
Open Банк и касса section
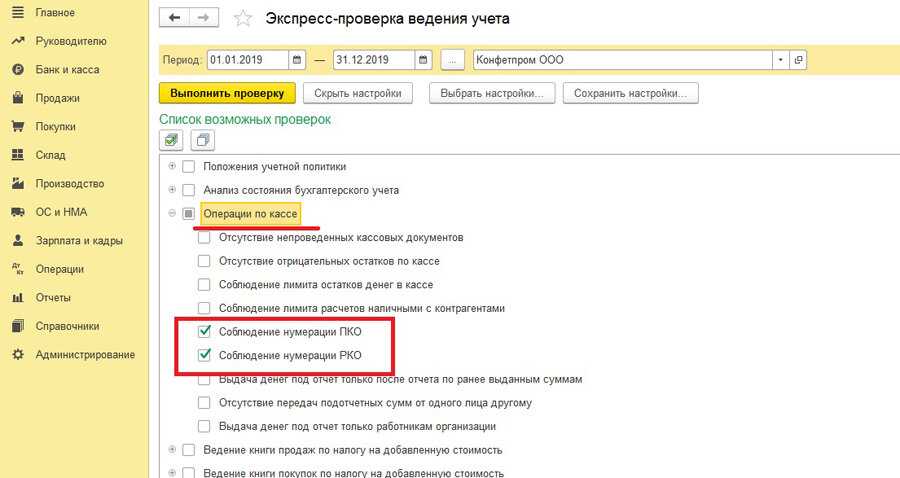coord(67,69)
